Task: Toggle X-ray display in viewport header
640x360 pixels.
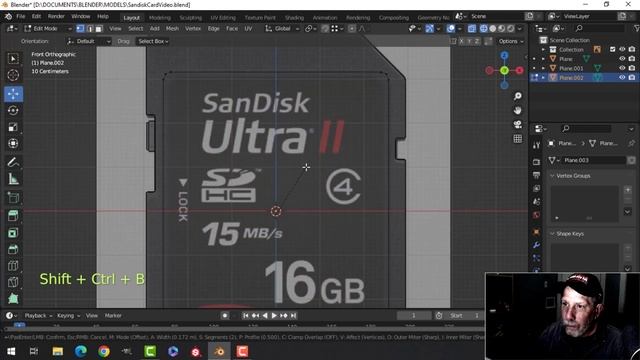Action: pyautogui.click(x=472, y=29)
